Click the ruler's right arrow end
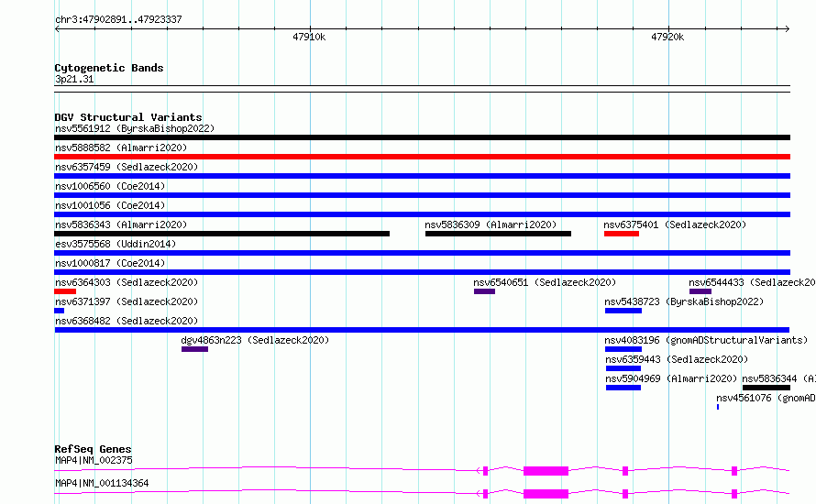816x504 pixels. tap(788, 29)
